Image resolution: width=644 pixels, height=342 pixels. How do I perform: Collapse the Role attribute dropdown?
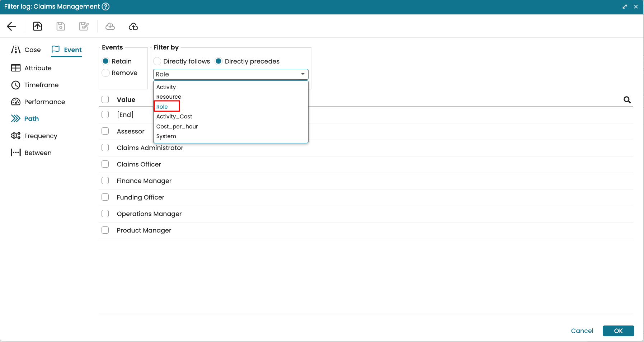[x=302, y=74]
